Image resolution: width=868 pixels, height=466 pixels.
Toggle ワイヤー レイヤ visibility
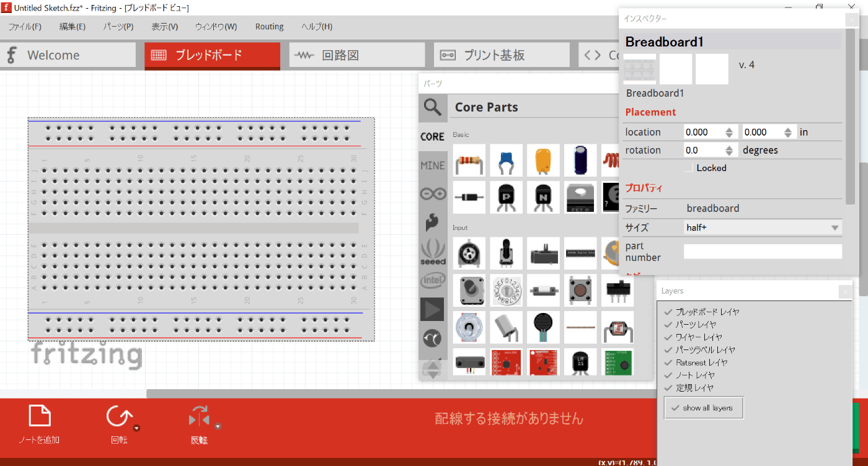(668, 337)
